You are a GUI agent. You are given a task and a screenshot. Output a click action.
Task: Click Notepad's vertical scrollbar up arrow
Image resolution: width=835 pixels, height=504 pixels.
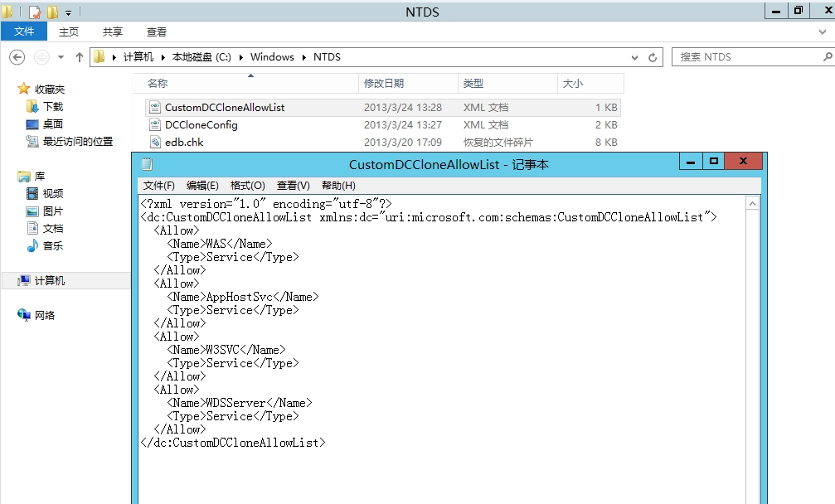(752, 203)
